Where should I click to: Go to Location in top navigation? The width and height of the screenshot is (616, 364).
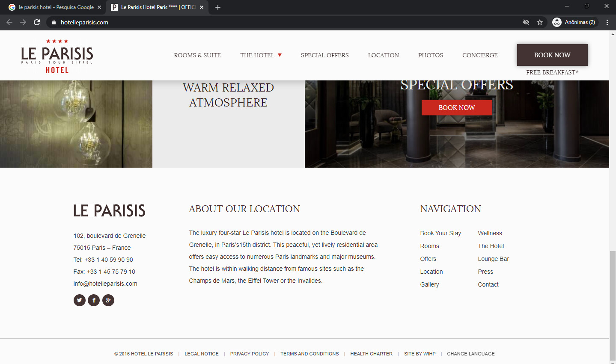click(384, 55)
